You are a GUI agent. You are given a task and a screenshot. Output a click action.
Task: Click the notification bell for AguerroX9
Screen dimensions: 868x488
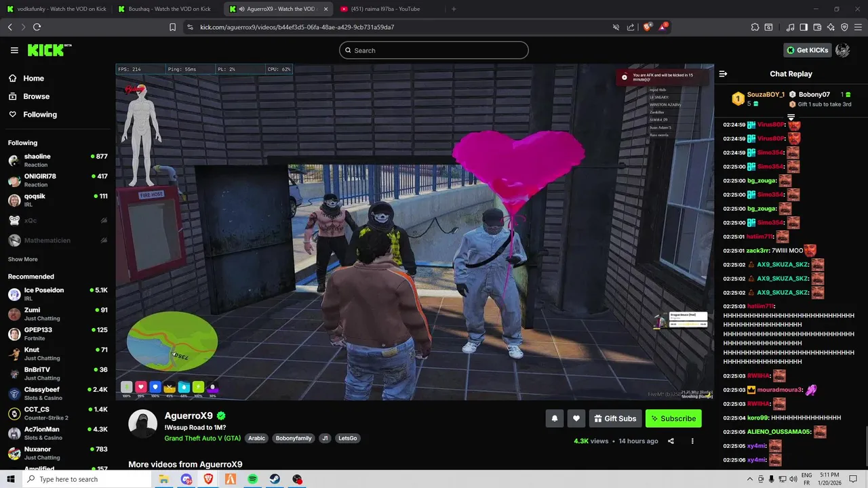click(555, 418)
